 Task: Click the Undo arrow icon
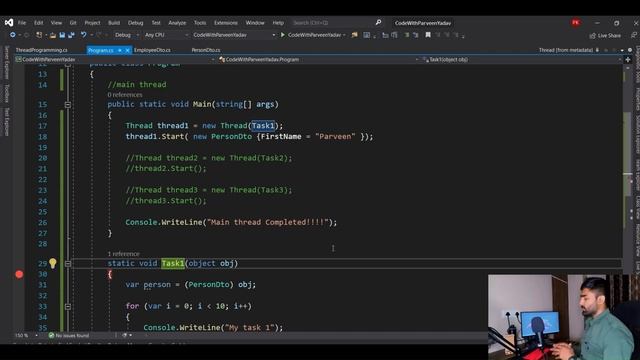tap(84, 35)
